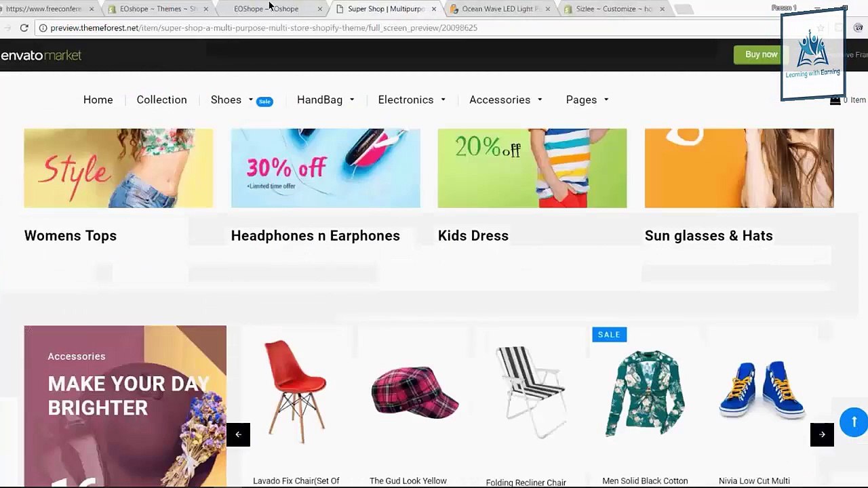Open the Home menu item
This screenshot has width=868, height=488.
click(98, 100)
